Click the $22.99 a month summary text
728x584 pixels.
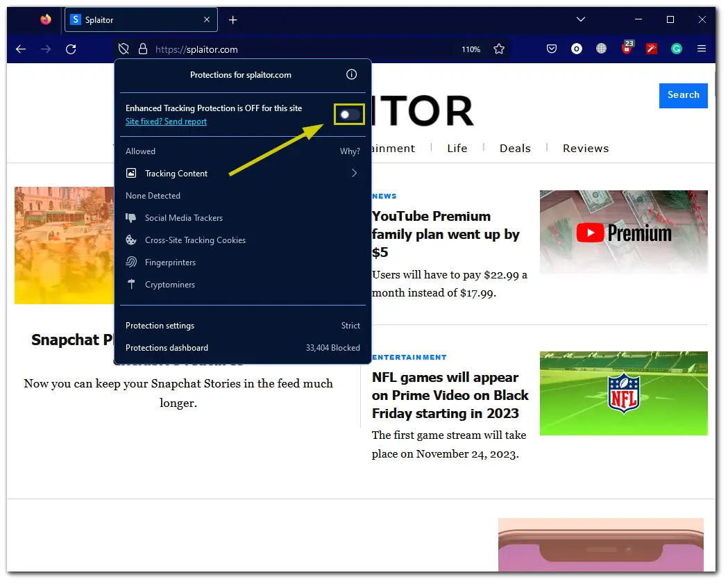(x=450, y=284)
